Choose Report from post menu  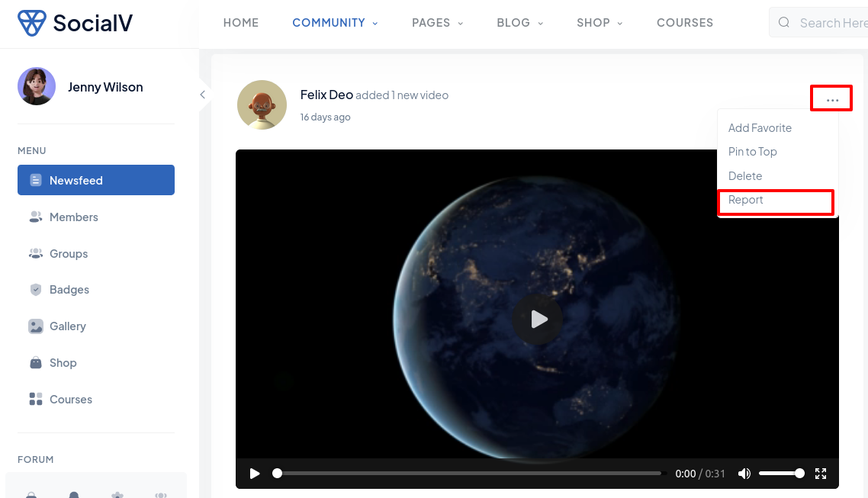coord(746,200)
